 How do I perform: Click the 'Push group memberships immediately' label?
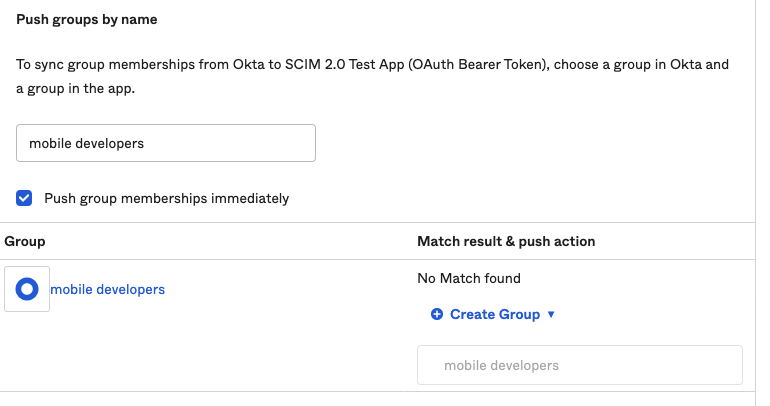coord(166,198)
